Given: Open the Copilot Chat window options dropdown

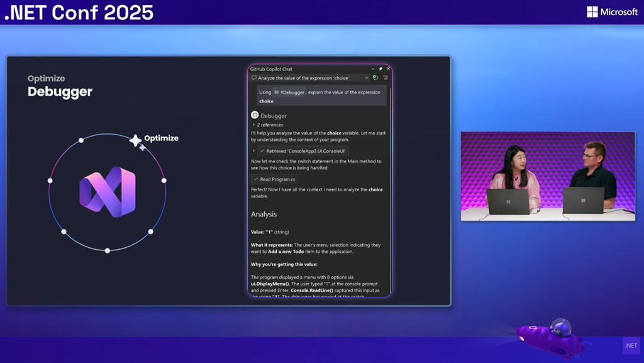Looking at the screenshot, I should (373, 69).
